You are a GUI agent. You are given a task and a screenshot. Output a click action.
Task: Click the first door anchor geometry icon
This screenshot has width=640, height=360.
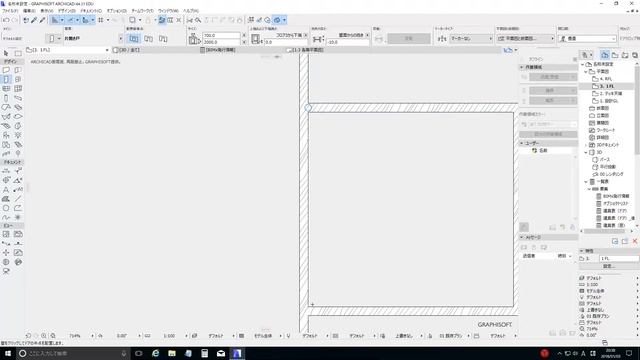point(134,39)
